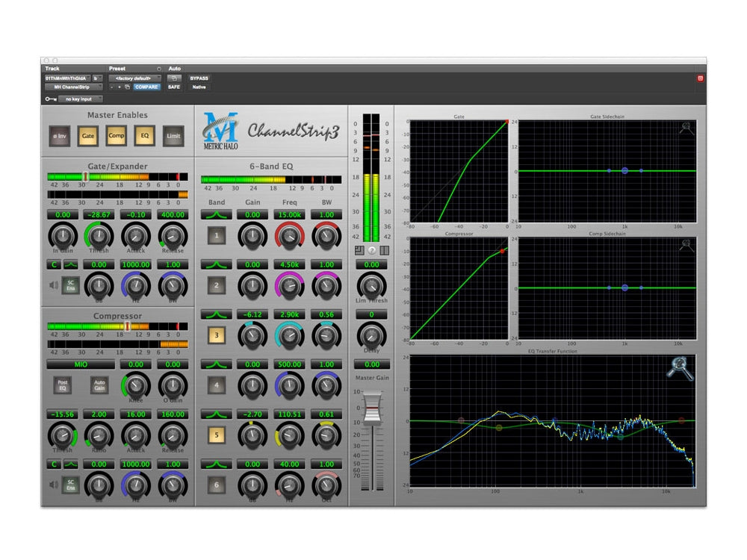Click the Gate threshold handle on input meter
747x560 pixels.
tap(86, 177)
